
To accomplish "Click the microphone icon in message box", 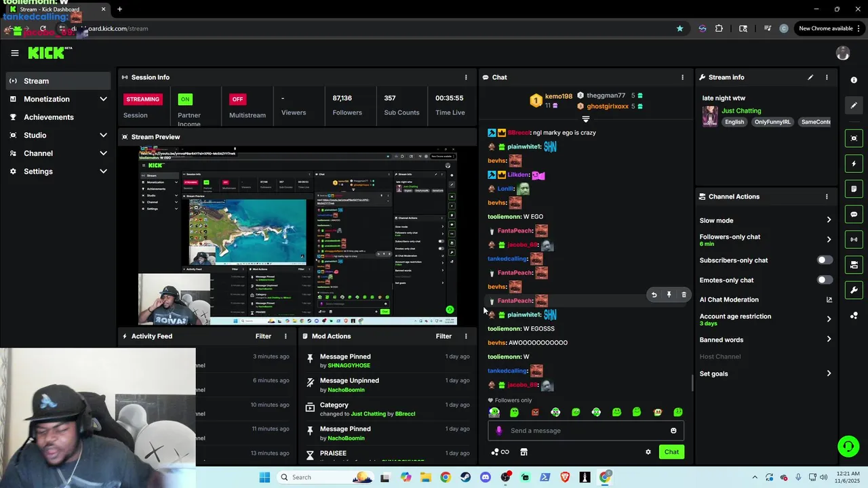I will click(499, 430).
